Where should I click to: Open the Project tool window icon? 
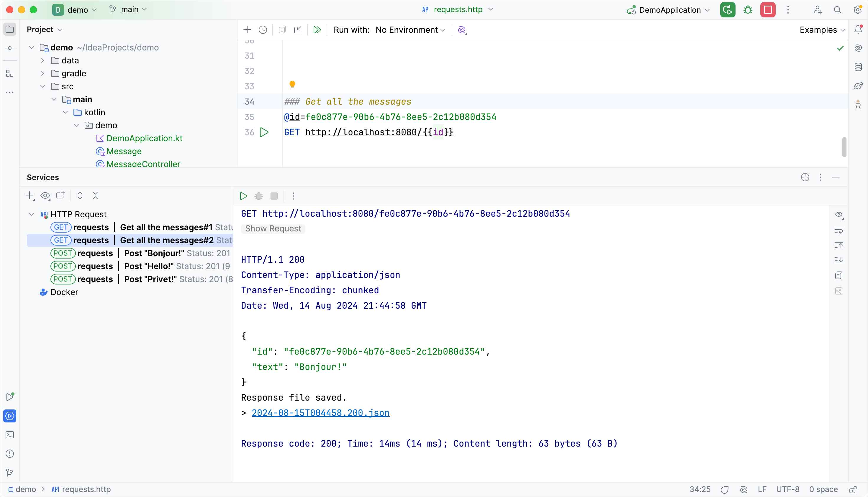click(x=9, y=29)
